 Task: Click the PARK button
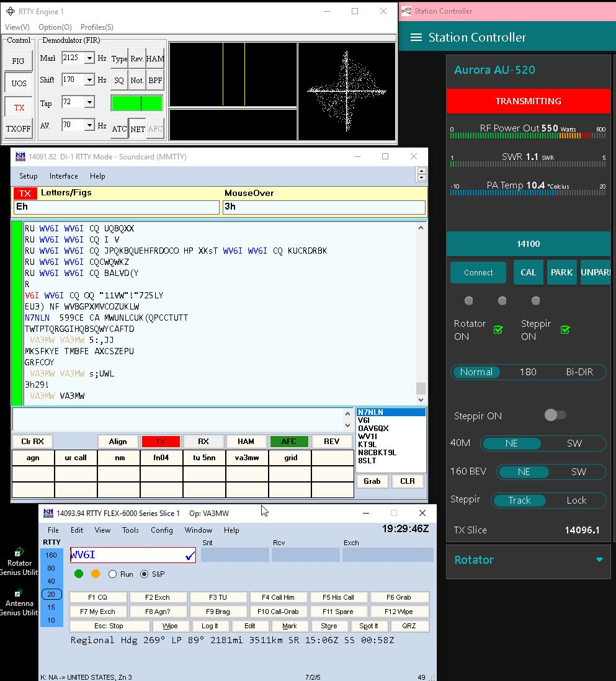pos(561,272)
